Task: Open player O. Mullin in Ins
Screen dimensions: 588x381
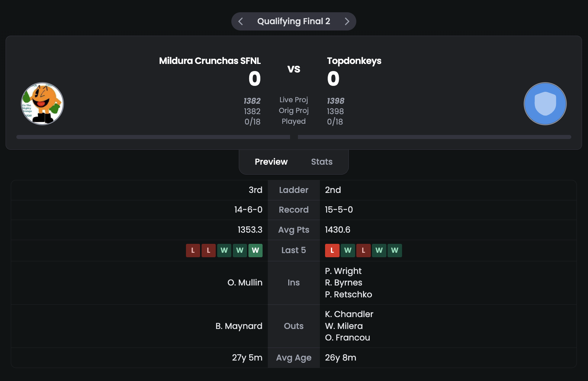Action: pyautogui.click(x=245, y=282)
